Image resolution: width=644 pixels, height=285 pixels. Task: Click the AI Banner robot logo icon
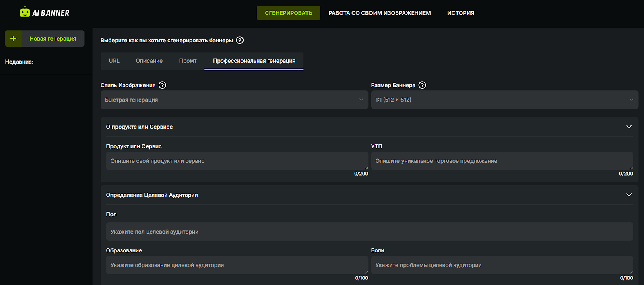25,12
